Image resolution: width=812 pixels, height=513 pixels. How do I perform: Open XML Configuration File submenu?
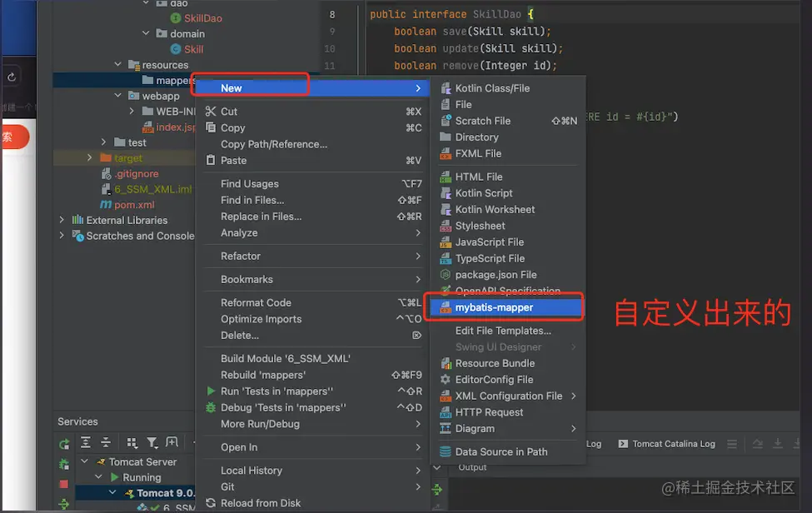point(508,396)
